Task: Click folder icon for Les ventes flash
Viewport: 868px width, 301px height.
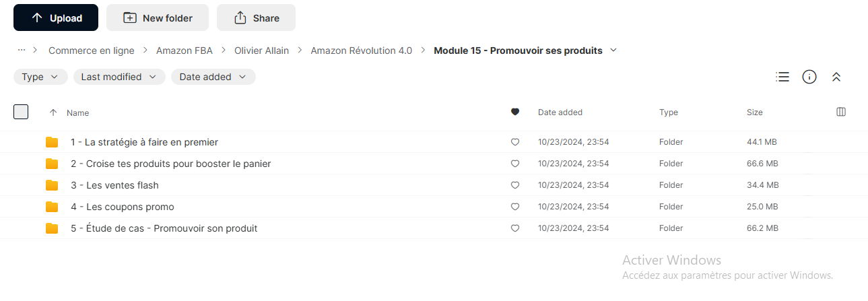Action: [52, 185]
